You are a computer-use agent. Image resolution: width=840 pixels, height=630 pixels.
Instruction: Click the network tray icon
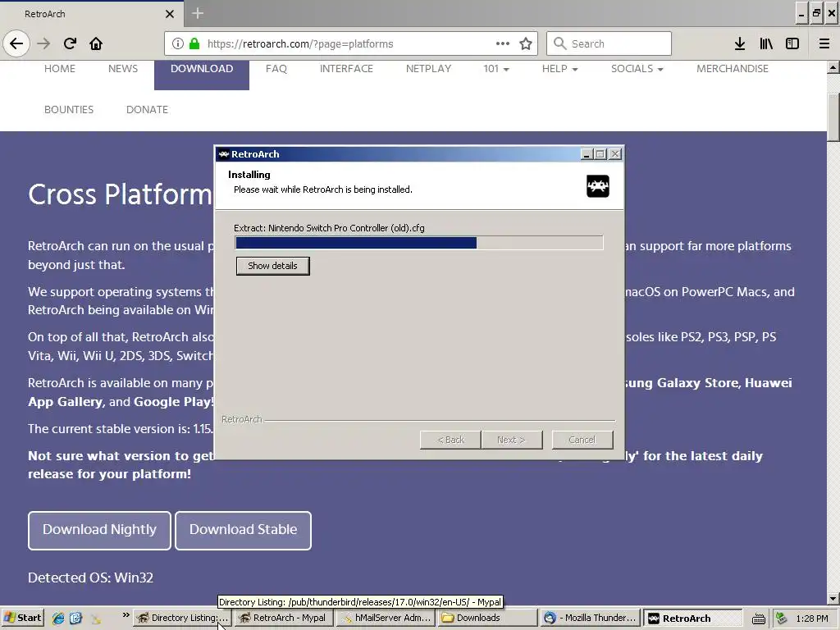pos(782,619)
